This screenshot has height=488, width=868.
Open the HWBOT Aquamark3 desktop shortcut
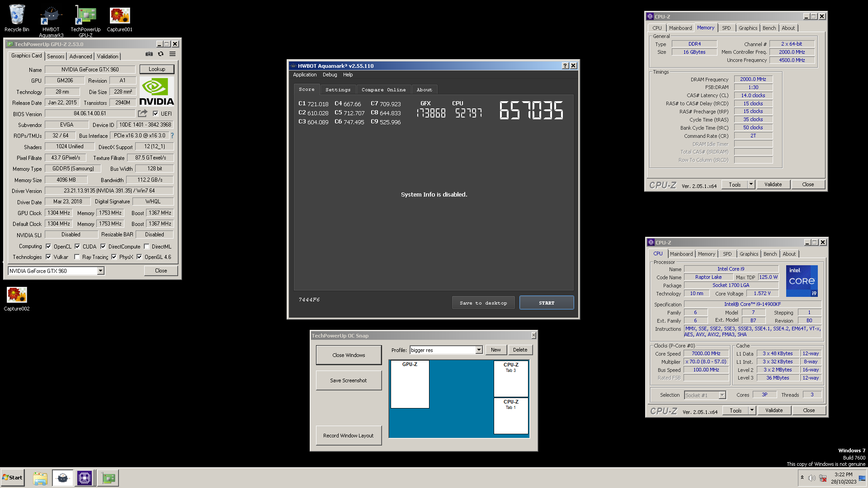click(51, 21)
